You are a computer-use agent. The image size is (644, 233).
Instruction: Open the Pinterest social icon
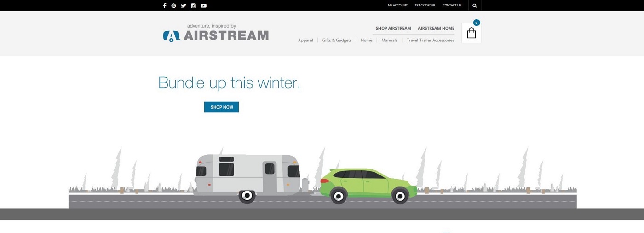point(173,6)
